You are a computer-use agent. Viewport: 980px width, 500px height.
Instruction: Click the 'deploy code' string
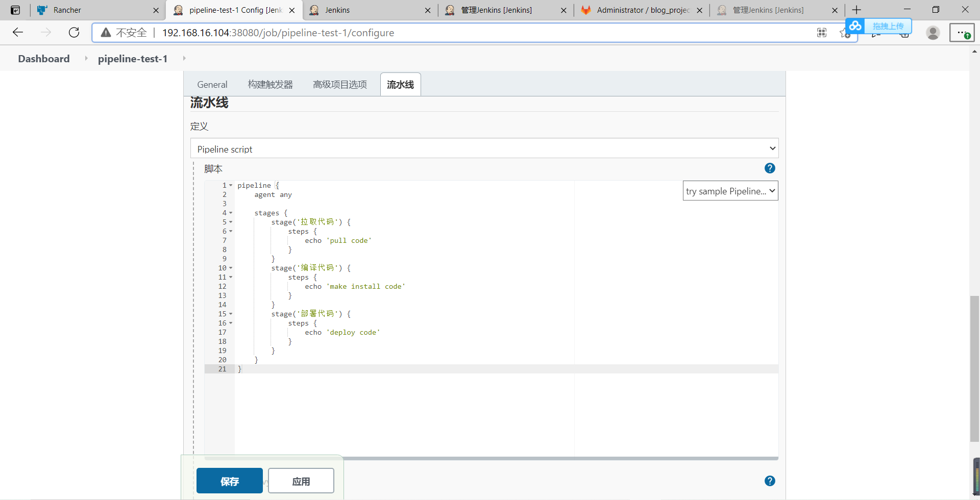tap(353, 332)
